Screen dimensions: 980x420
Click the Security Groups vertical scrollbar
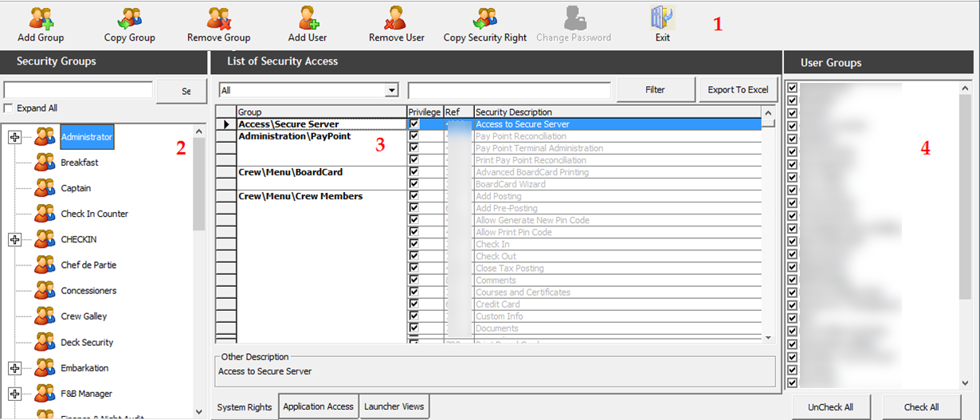[x=199, y=271]
